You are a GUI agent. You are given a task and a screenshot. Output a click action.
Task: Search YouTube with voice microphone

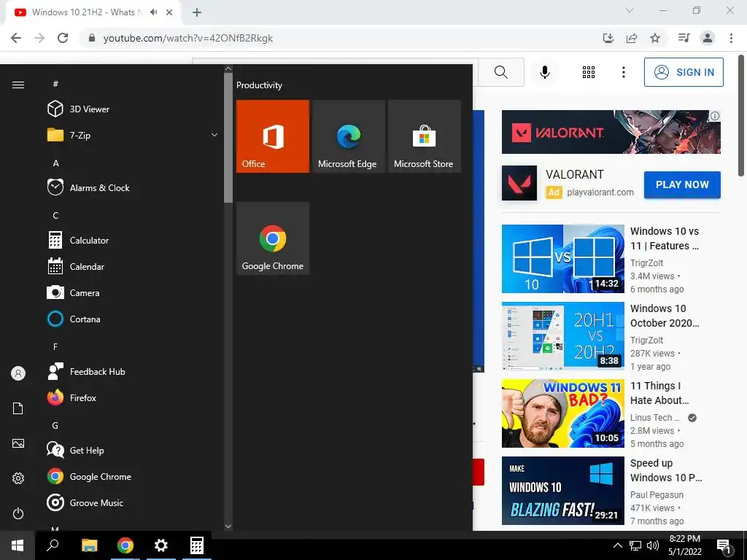click(544, 72)
